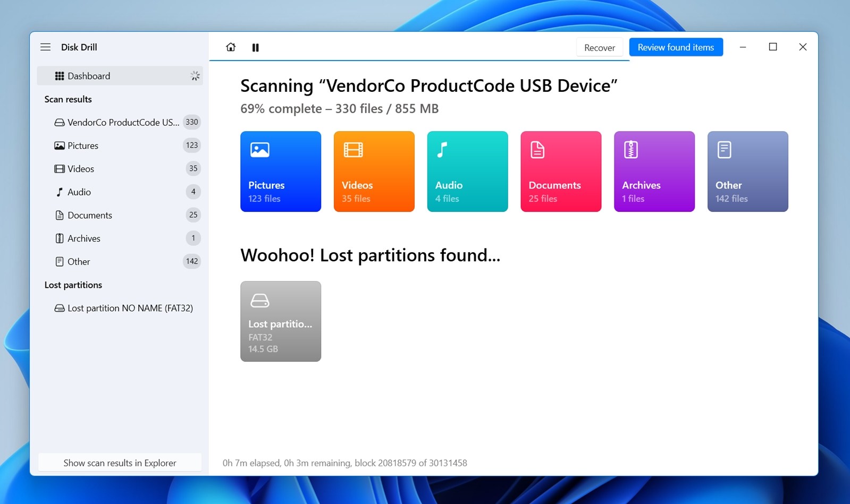Open the hamburger menu
Screen dimensions: 850x504
[46, 47]
